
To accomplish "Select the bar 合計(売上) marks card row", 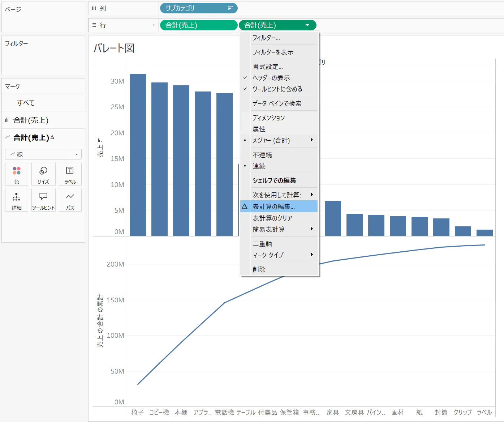I will [x=43, y=120].
